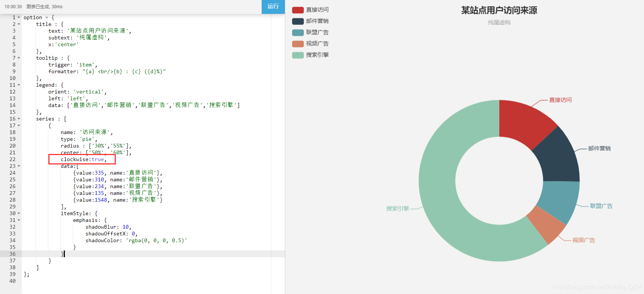Collapse the legend block fold at line 11
The width and height of the screenshot is (644, 294).
tap(19, 85)
